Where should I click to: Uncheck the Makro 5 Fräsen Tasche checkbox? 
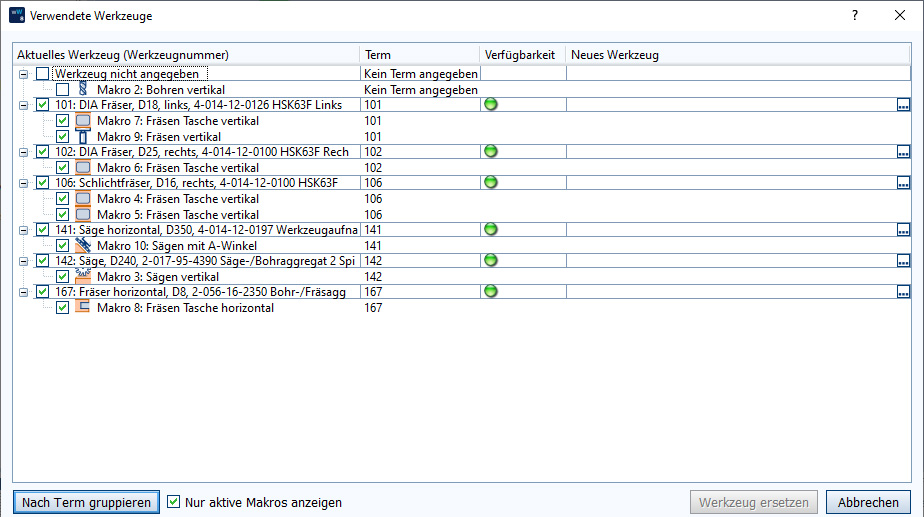point(62,215)
